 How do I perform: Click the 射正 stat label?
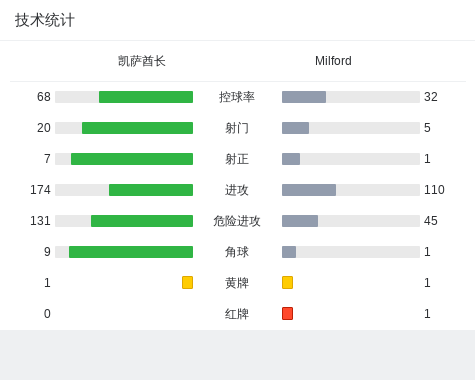[237, 159]
